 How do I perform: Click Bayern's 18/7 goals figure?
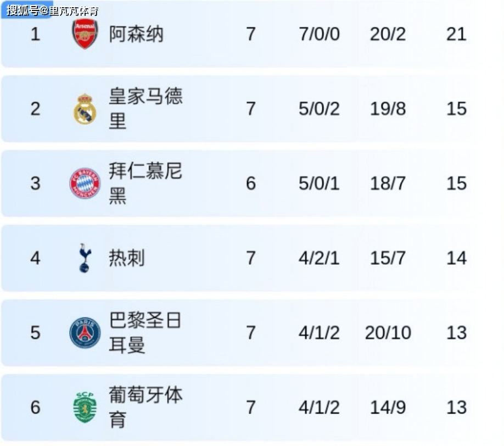pos(388,183)
